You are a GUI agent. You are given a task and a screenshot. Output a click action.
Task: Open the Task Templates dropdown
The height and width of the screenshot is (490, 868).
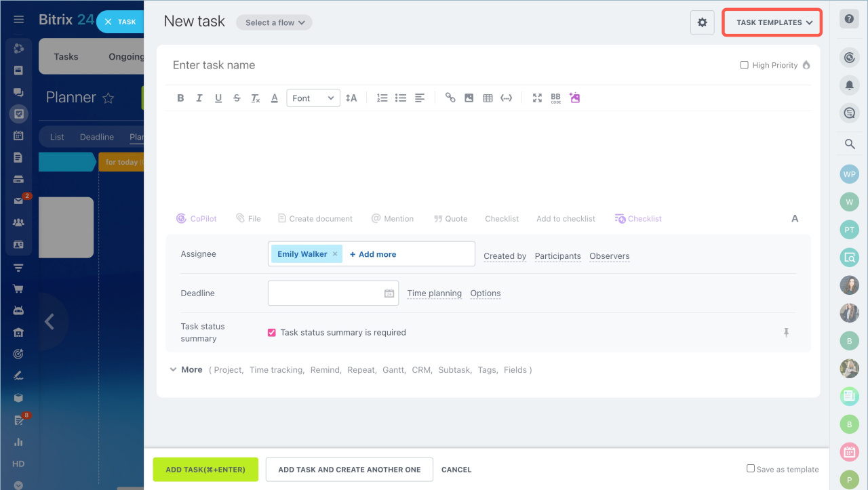[x=773, y=22]
